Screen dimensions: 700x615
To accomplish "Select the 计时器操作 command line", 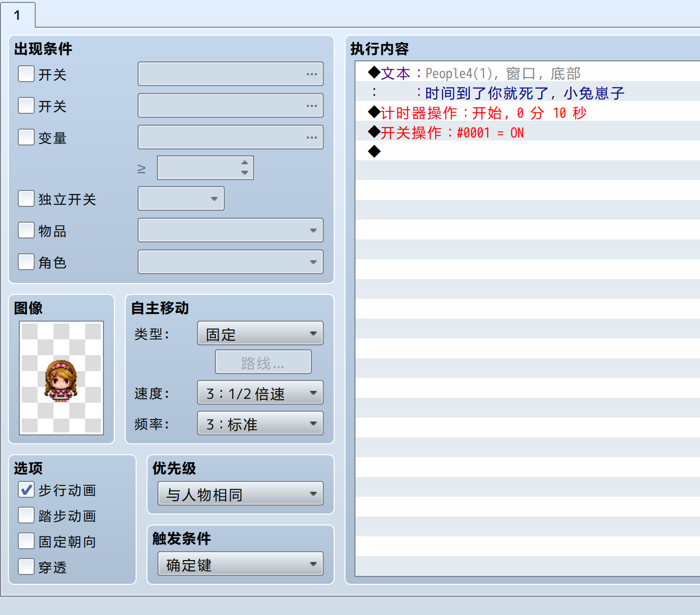I will click(x=528, y=111).
